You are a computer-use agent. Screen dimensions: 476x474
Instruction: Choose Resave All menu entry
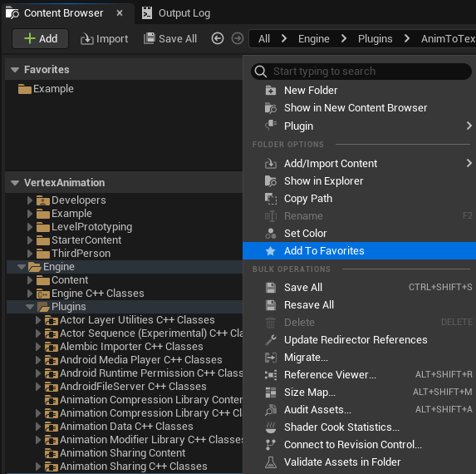point(360,305)
